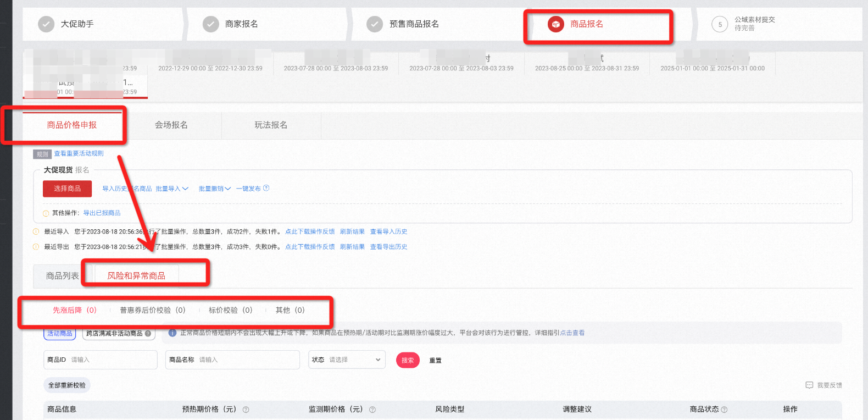Select activity period 2025-01-01 to 2025-01-31

pos(713,63)
